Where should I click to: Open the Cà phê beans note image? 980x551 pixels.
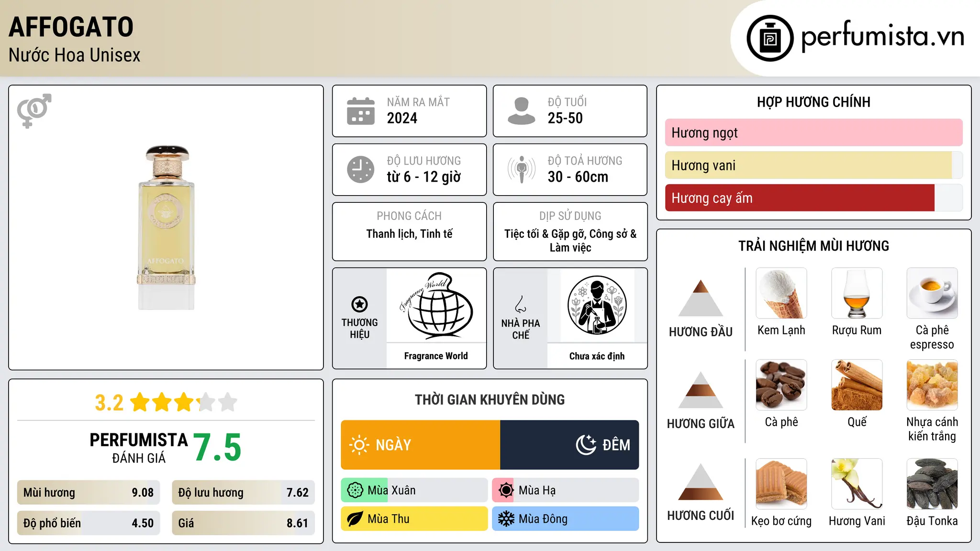781,385
